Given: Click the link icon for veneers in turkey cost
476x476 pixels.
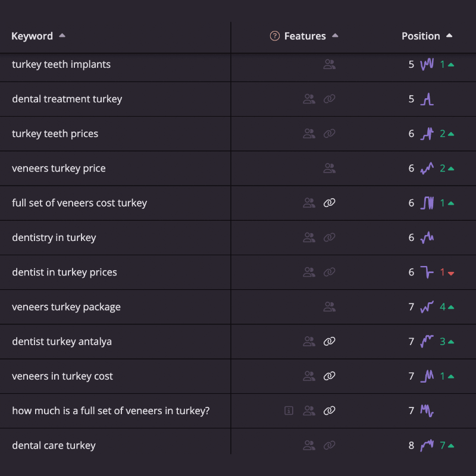Looking at the screenshot, I should tap(330, 376).
